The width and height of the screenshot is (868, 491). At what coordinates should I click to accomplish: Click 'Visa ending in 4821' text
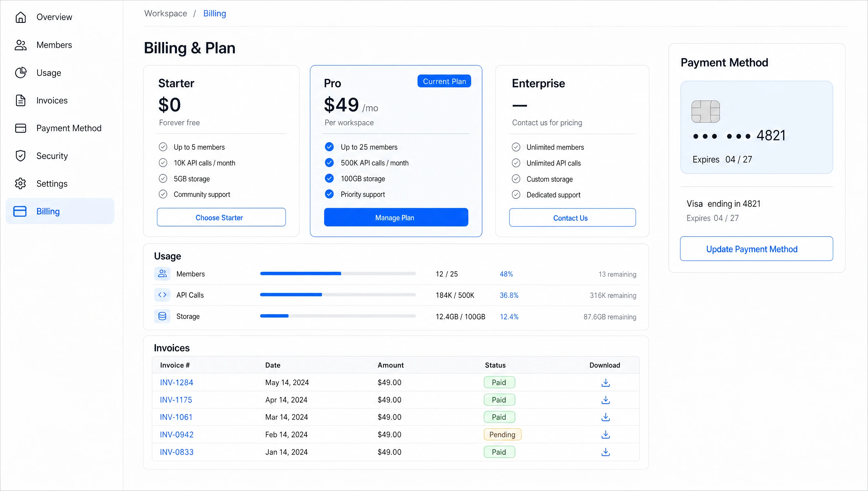723,204
